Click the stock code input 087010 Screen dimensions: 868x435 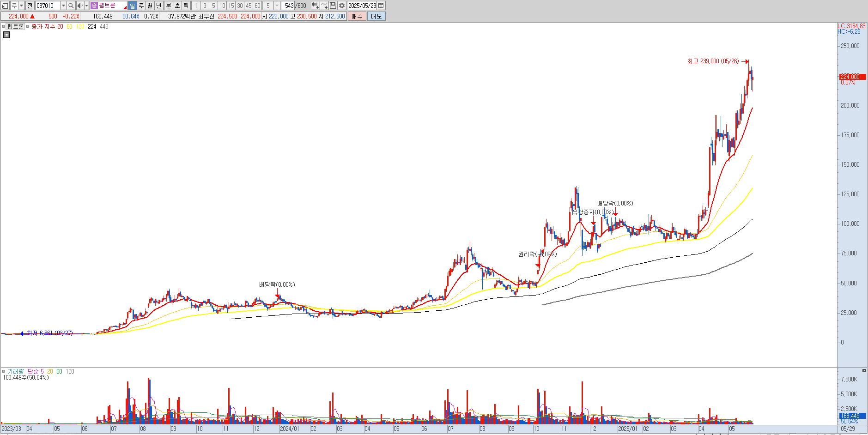(x=48, y=6)
